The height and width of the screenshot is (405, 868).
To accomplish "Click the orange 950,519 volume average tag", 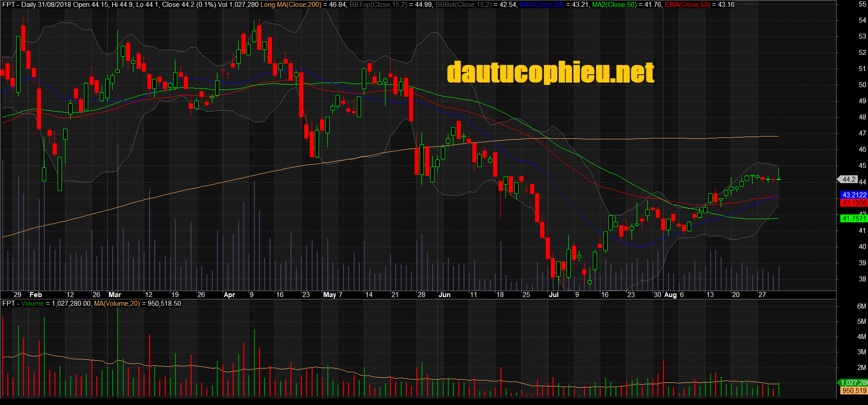I will click(x=854, y=391).
